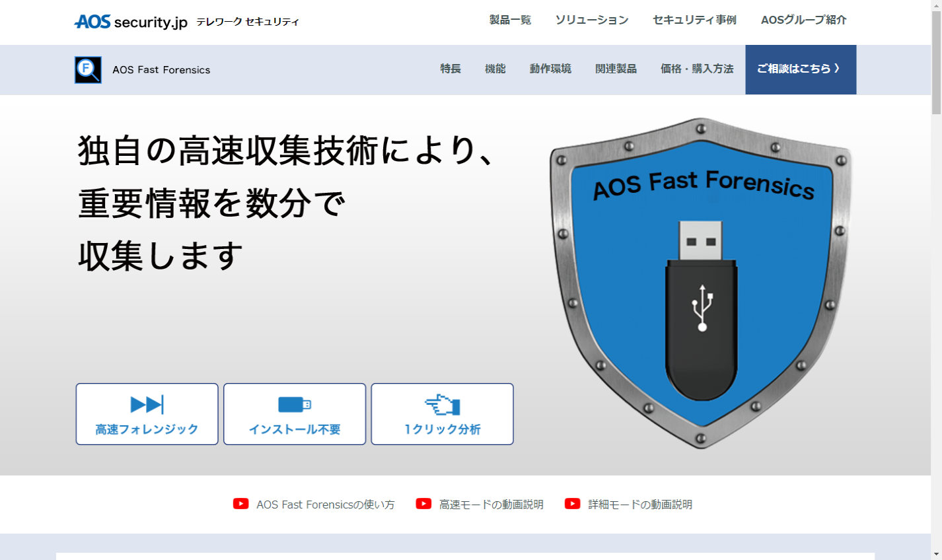Image resolution: width=942 pixels, height=560 pixels.
Task: Click the AOS Fast Forensics shield image
Action: coord(700,283)
